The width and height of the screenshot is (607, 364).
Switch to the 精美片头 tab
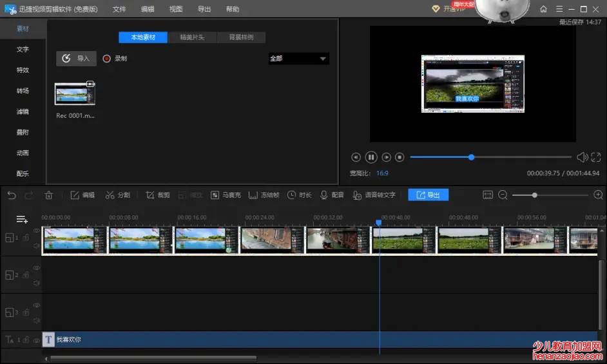click(x=192, y=37)
